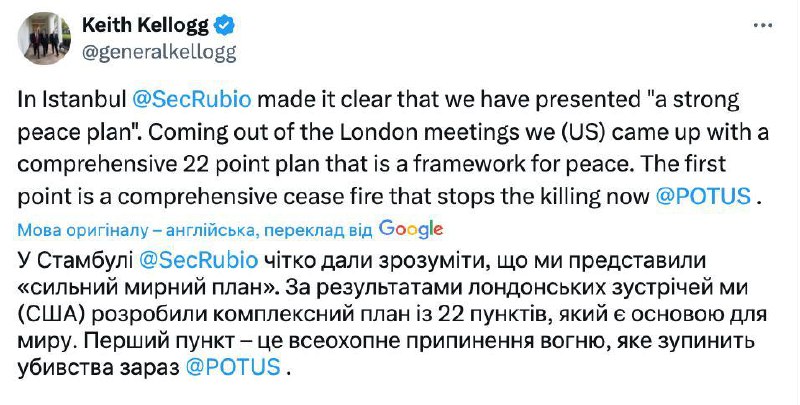
Task: Open @POTUS mention in the Ukrainian translation
Action: click(x=234, y=365)
